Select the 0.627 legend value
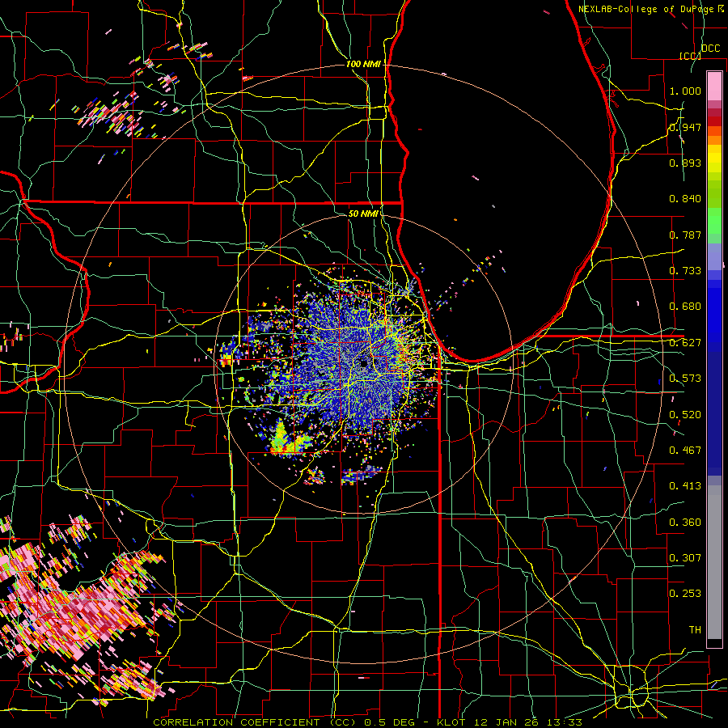 (685, 343)
